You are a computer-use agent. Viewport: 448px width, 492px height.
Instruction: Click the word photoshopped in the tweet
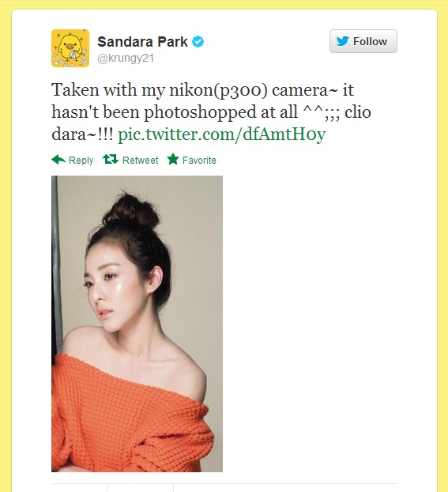(200, 112)
